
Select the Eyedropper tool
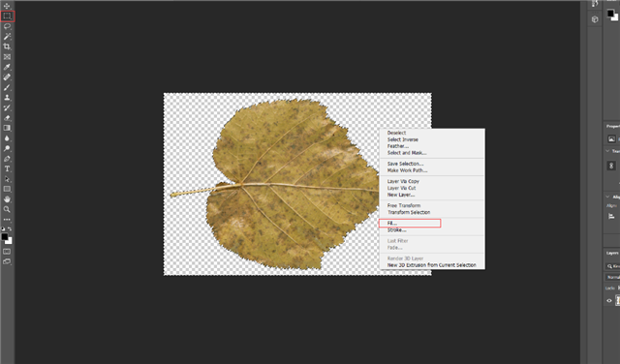7,67
